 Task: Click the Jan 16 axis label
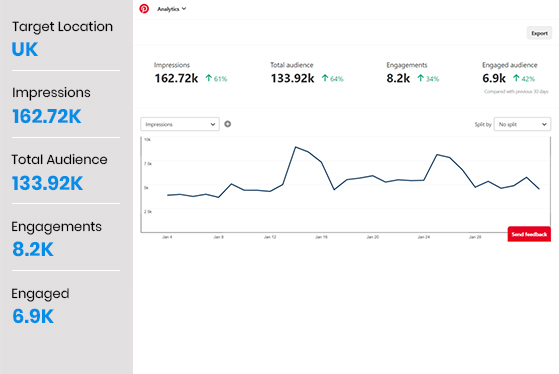coord(321,237)
